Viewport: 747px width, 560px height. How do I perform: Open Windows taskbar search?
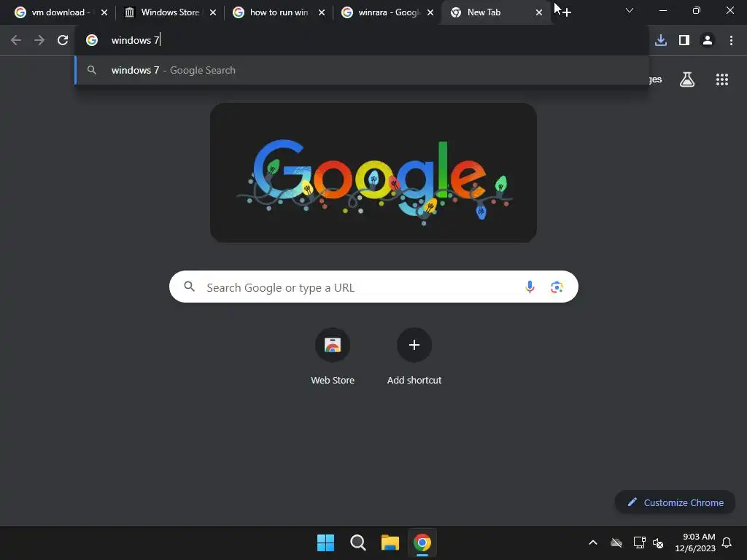357,542
